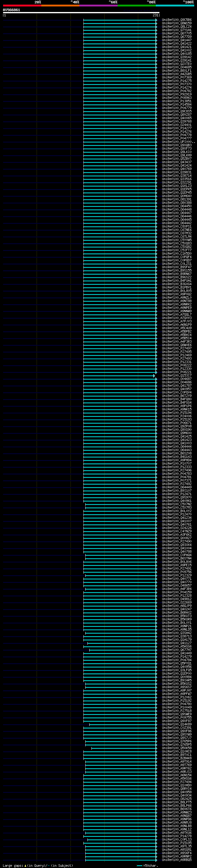Screen dimensions: 197x868
Task: Select hit UniRef100_Q9S7J7
Action: tap(176, 738)
